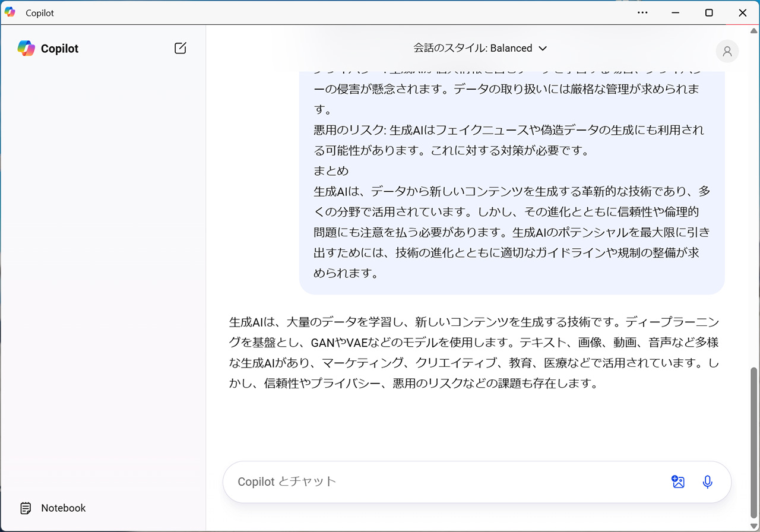Minimize the Copilot window
The image size is (760, 532).
coord(676,12)
